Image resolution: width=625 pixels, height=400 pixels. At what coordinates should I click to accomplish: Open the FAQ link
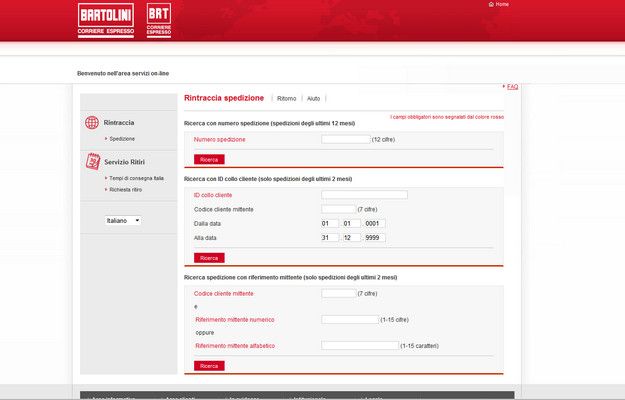[512, 87]
